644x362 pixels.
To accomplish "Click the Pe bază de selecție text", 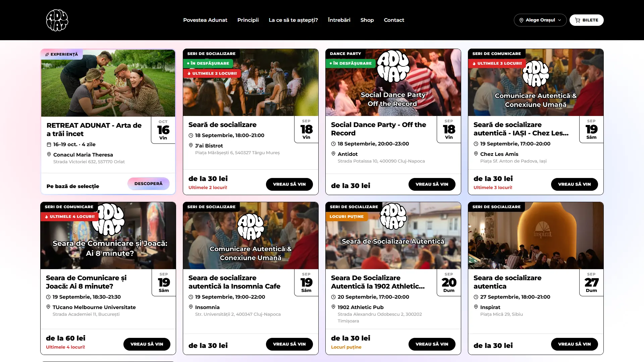I will 73,186.
